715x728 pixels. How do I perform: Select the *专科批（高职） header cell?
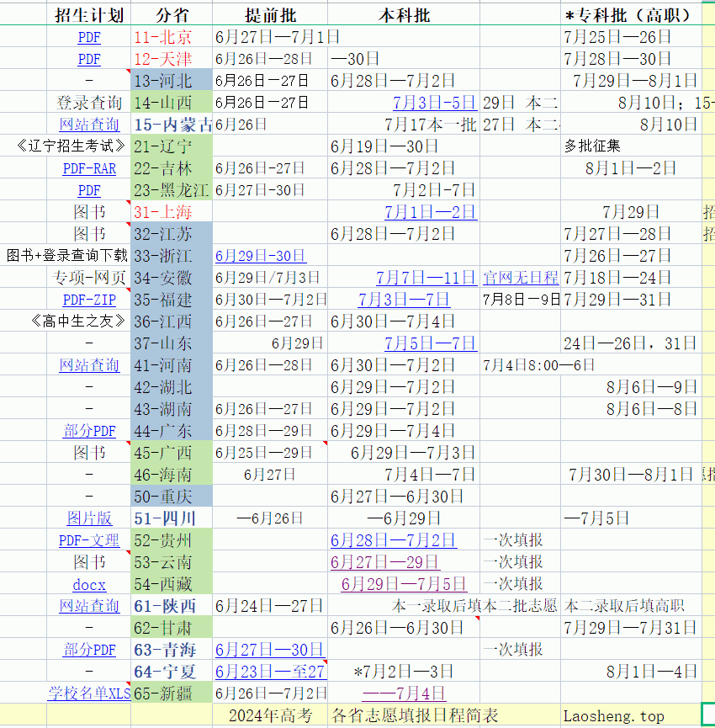coord(631,15)
